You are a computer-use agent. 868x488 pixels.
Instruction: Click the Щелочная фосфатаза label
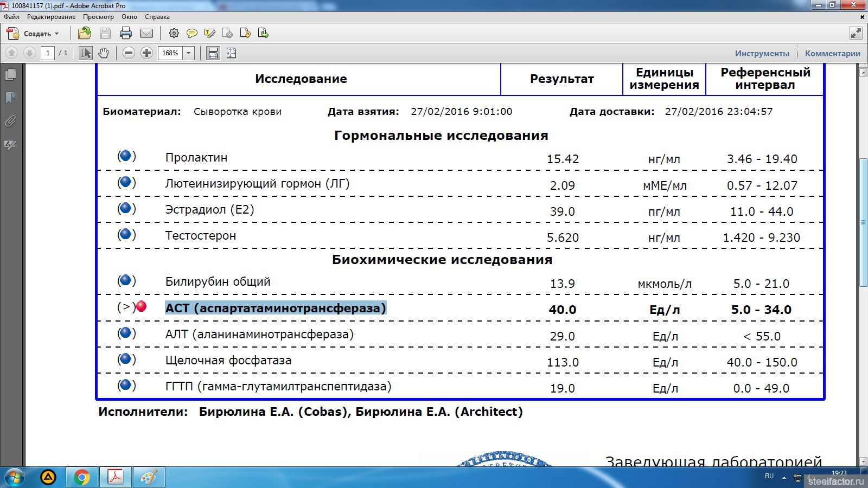click(228, 361)
